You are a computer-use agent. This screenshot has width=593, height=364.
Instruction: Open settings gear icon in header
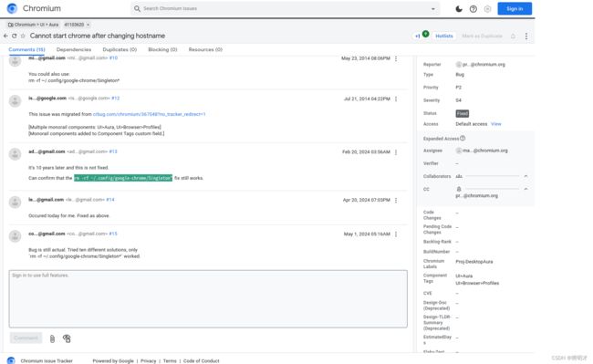click(x=487, y=9)
